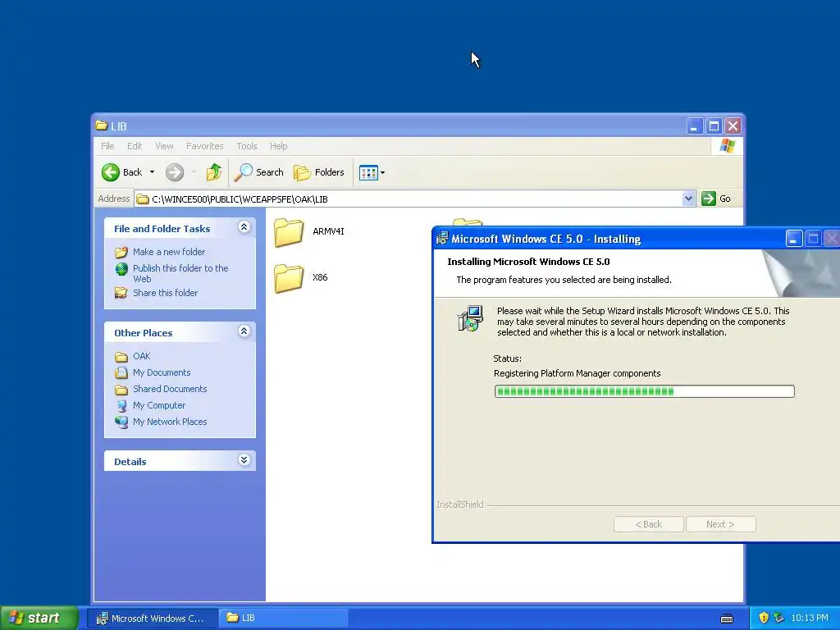Expand the Details panel

coord(244,460)
